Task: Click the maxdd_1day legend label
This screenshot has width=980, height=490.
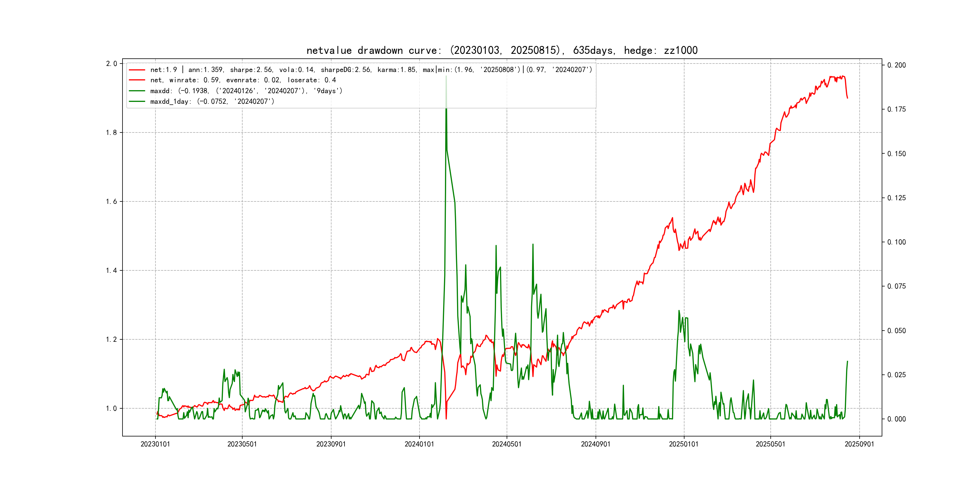Action: 212,102
